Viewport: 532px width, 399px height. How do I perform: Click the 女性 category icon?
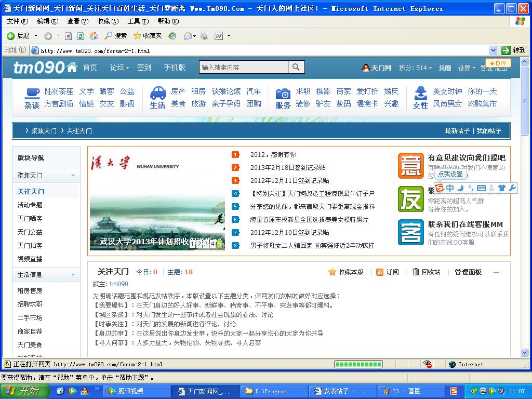tap(420, 93)
